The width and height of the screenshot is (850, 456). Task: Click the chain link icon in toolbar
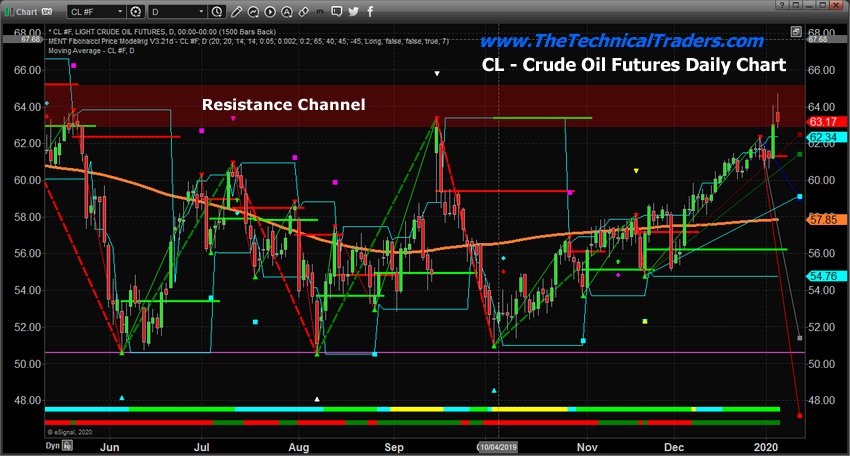tap(304, 11)
